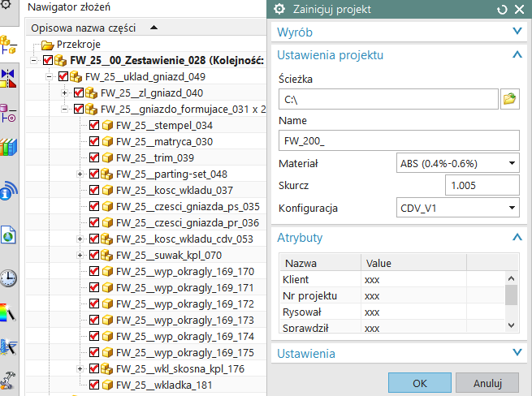The width and height of the screenshot is (532, 396).
Task: Uncheck FW_25__00_Zestawienie_028 checkbox
Action: [48, 60]
